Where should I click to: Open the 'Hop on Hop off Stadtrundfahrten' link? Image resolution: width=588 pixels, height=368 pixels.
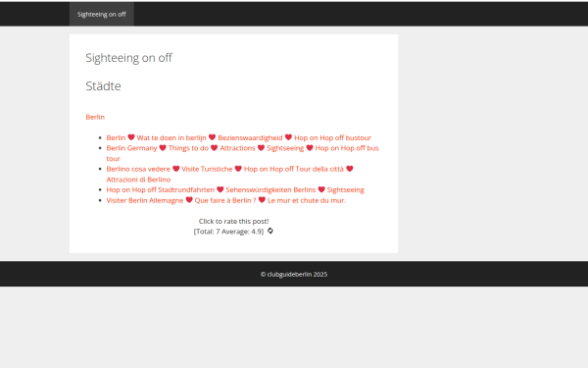pyautogui.click(x=235, y=190)
